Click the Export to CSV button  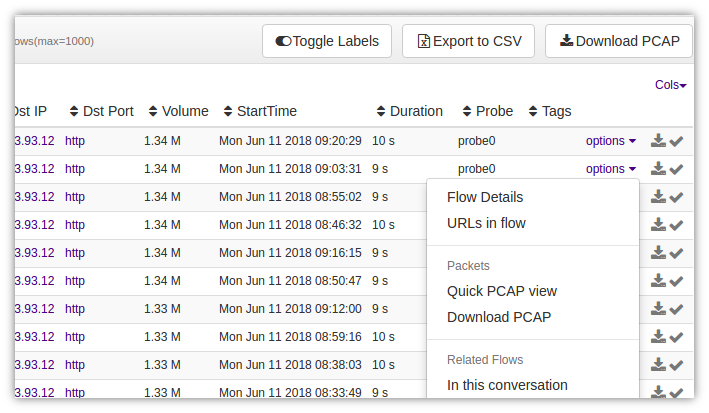pos(468,41)
